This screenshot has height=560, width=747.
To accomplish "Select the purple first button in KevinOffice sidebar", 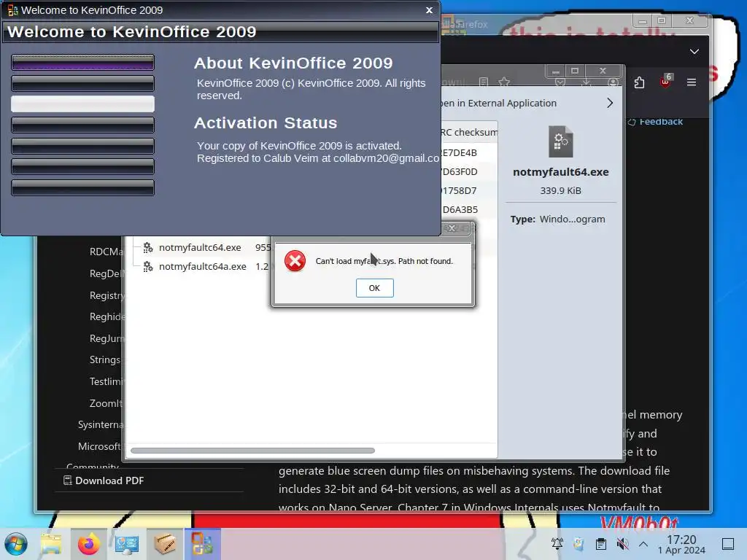I will [83, 62].
